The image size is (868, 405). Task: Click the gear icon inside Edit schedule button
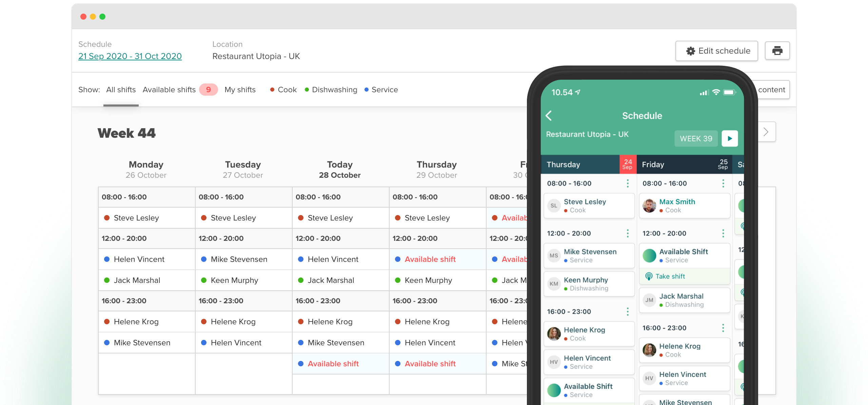[x=691, y=51]
